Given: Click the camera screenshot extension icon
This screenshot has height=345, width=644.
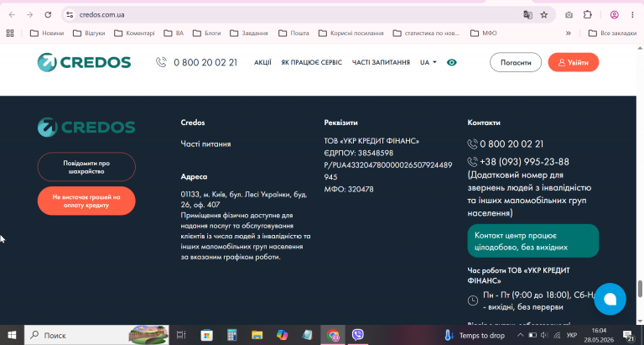Looking at the screenshot, I should pyautogui.click(x=569, y=15).
